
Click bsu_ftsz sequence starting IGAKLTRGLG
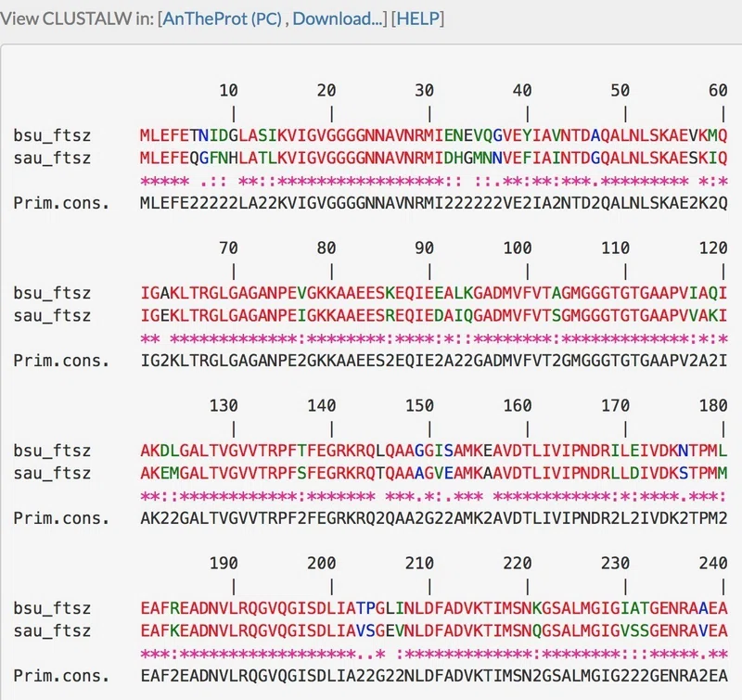433,293
